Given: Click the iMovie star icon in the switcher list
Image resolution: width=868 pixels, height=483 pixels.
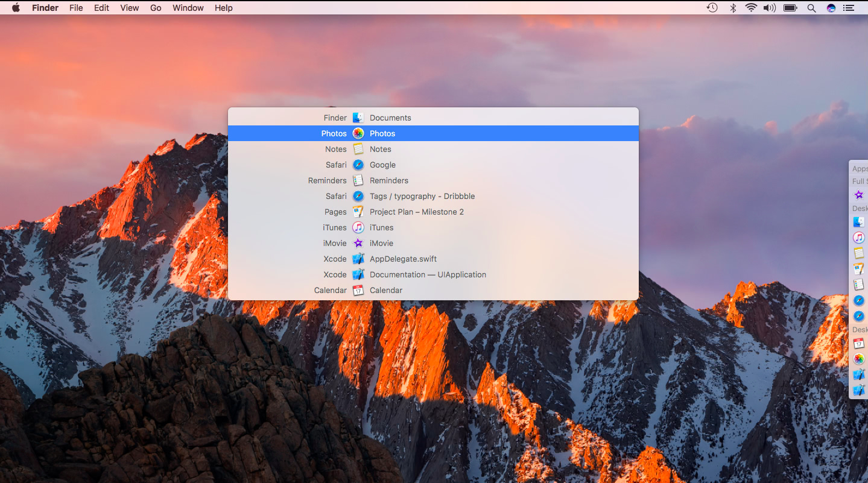Looking at the screenshot, I should [x=358, y=243].
